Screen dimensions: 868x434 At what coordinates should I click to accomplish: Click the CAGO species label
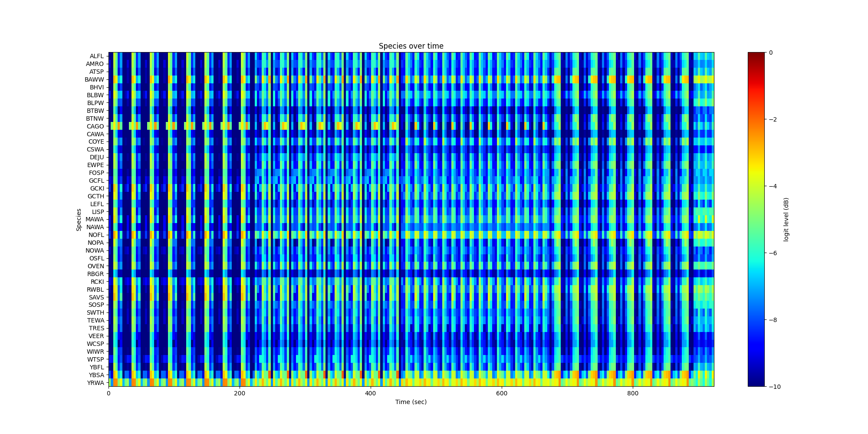tap(95, 126)
